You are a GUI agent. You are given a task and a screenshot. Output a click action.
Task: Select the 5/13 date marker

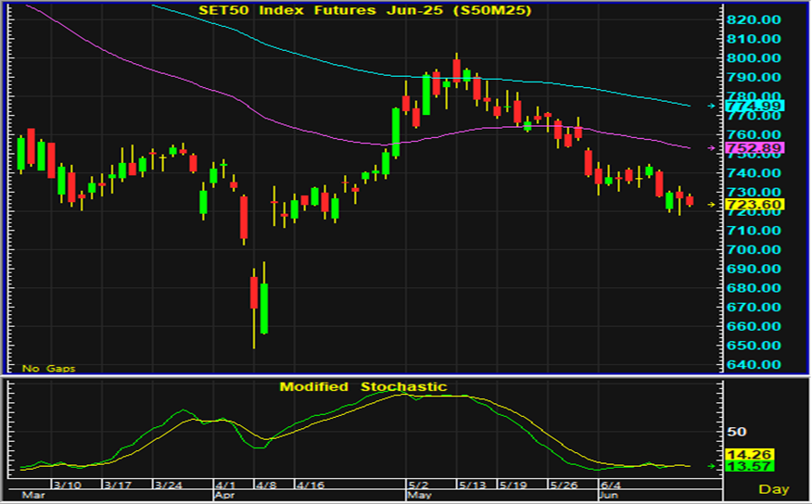point(473,485)
